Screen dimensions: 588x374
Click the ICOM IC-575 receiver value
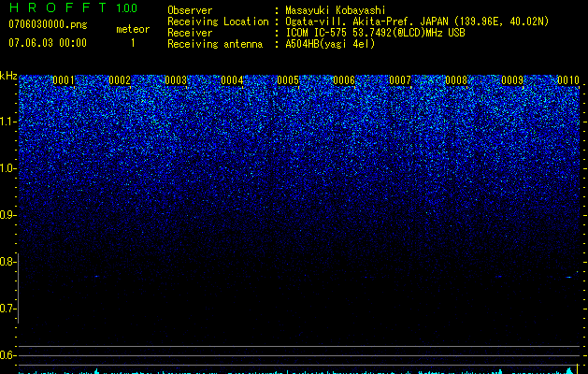(x=375, y=33)
